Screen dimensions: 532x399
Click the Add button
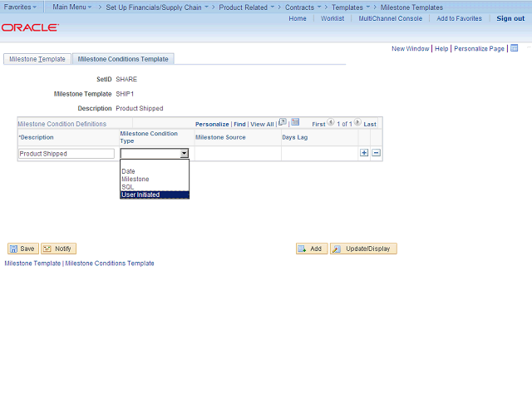(x=312, y=249)
